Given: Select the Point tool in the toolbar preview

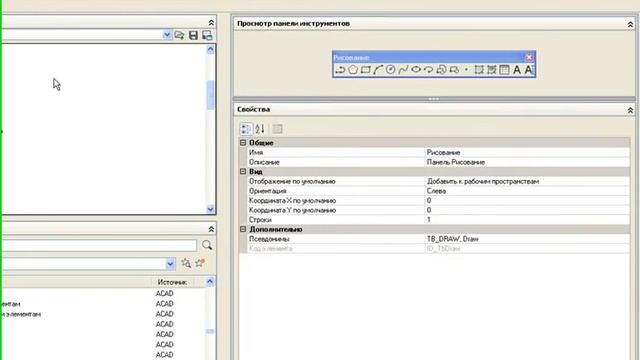Looking at the screenshot, I should (x=466, y=70).
